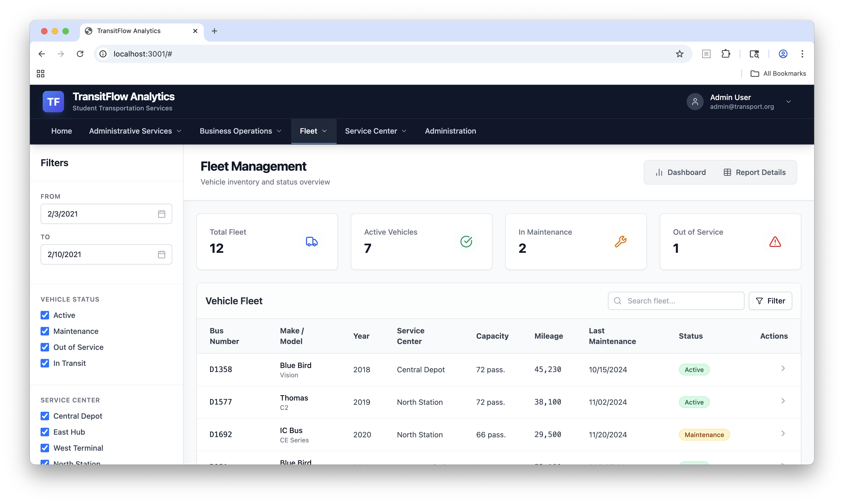The width and height of the screenshot is (844, 504).
Task: Click the Out of Service warning icon
Action: pyautogui.click(x=775, y=242)
